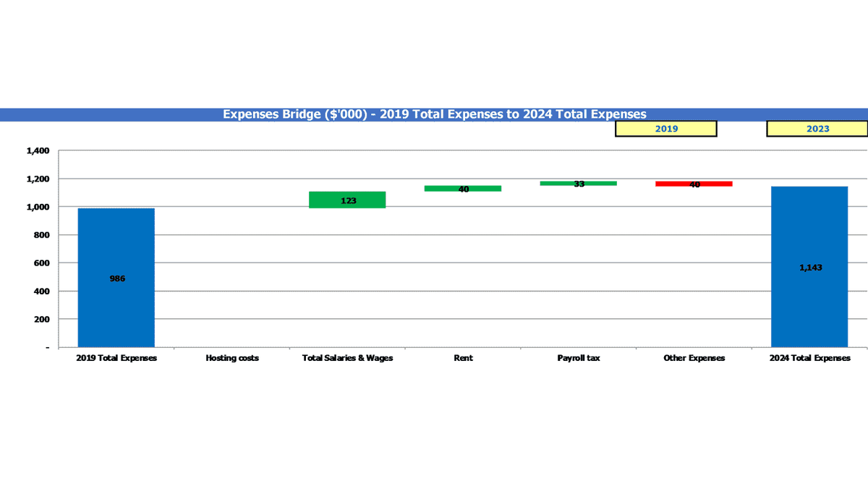Click the 33 data label
This screenshot has height=489, width=868.
tap(579, 184)
